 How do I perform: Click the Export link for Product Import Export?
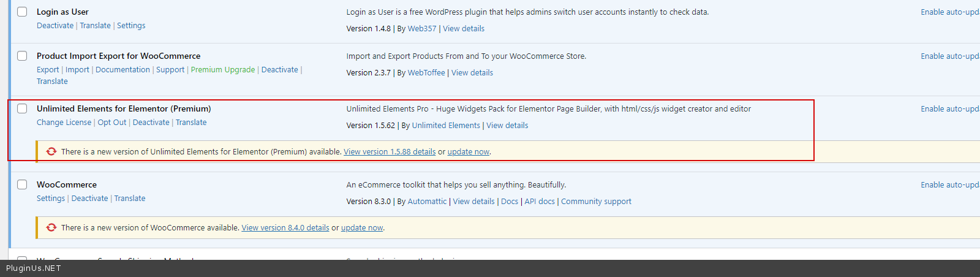pyautogui.click(x=48, y=70)
